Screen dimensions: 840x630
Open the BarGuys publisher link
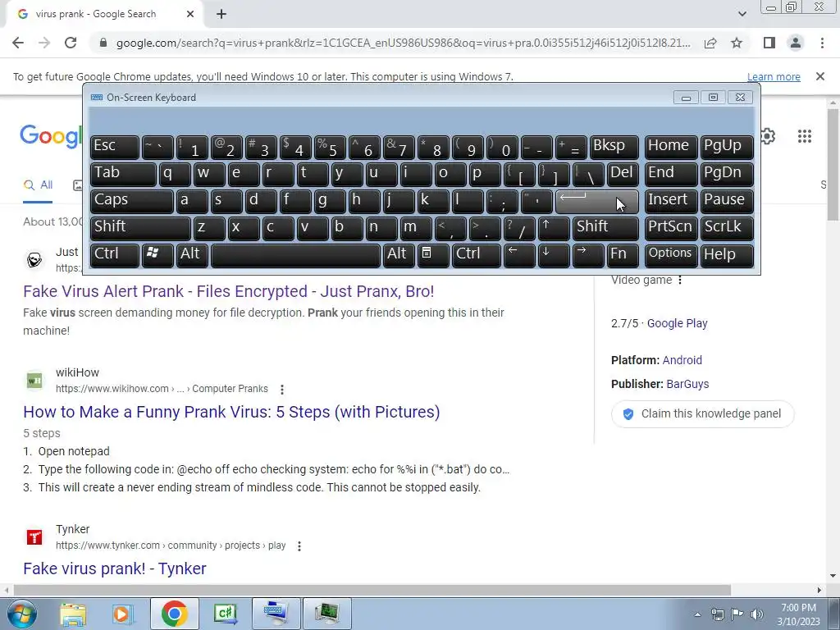click(x=687, y=384)
